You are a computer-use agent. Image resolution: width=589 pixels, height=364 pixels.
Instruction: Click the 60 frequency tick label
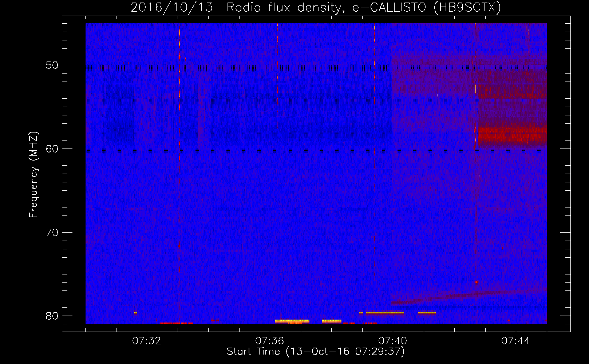[x=52, y=149]
